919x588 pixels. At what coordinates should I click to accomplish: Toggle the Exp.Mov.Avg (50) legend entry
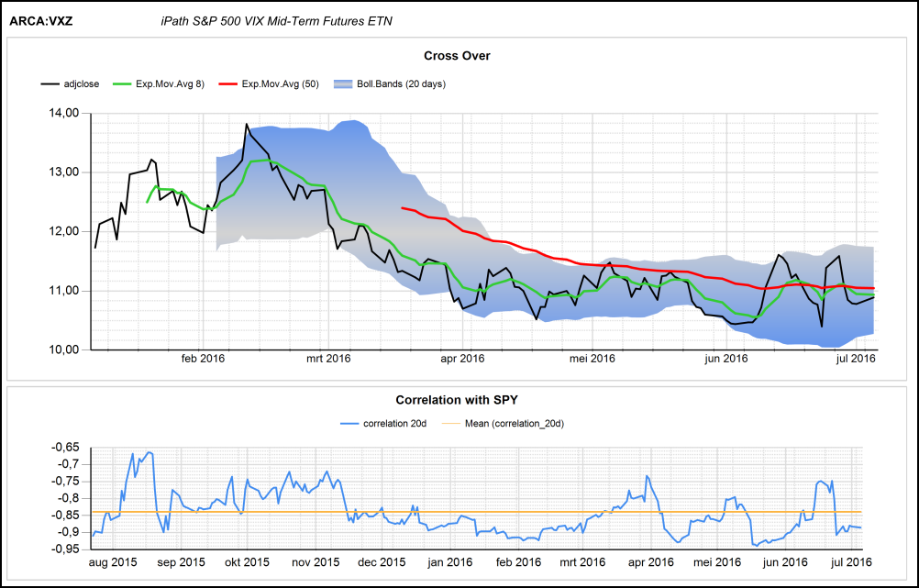coord(269,83)
